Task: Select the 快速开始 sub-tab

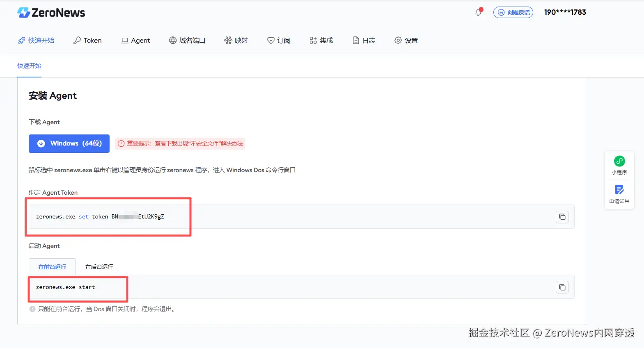Action: coord(29,66)
